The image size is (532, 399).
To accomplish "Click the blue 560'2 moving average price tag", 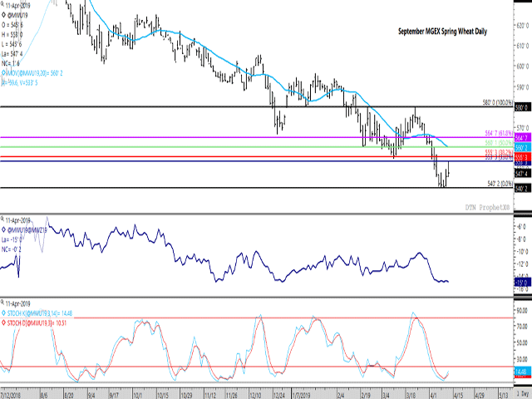I will point(522,147).
